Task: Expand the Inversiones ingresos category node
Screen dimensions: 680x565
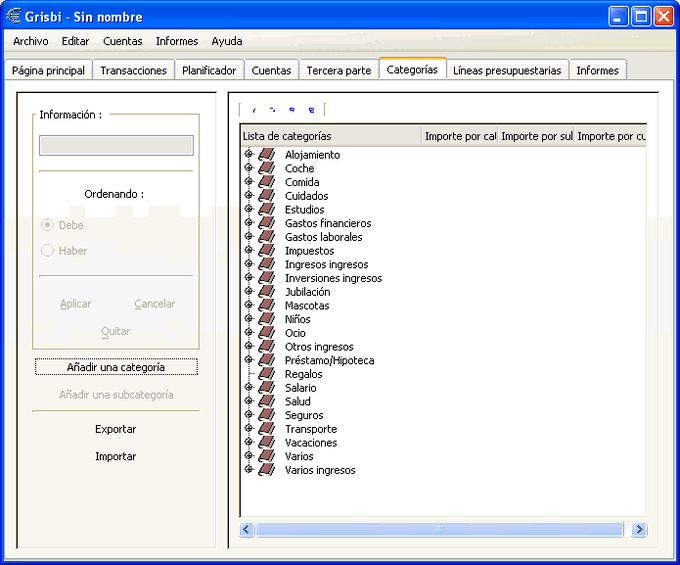Action: point(249,278)
